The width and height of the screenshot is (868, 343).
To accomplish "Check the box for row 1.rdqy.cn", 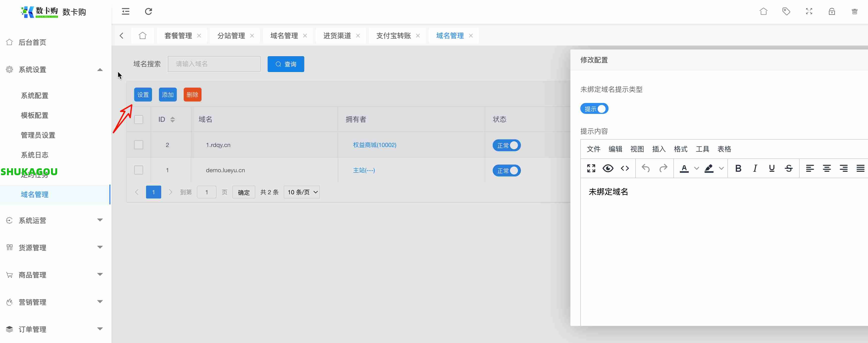I will click(x=138, y=145).
